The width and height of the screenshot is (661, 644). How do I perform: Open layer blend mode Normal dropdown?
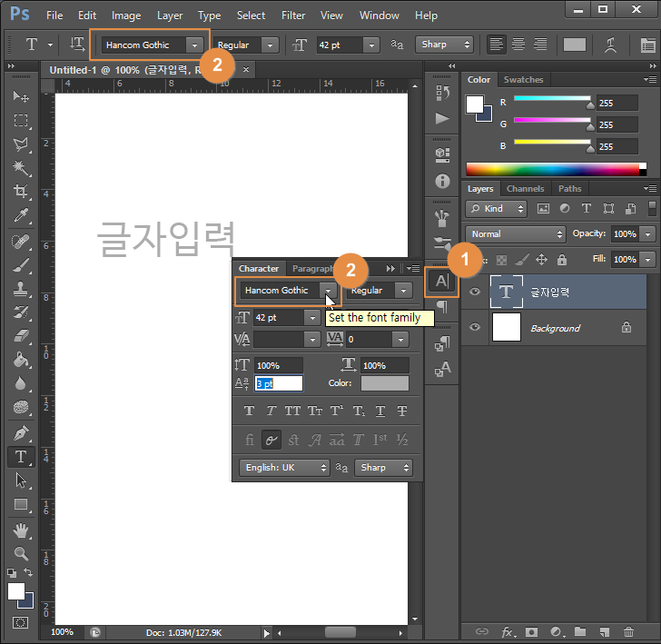click(515, 233)
